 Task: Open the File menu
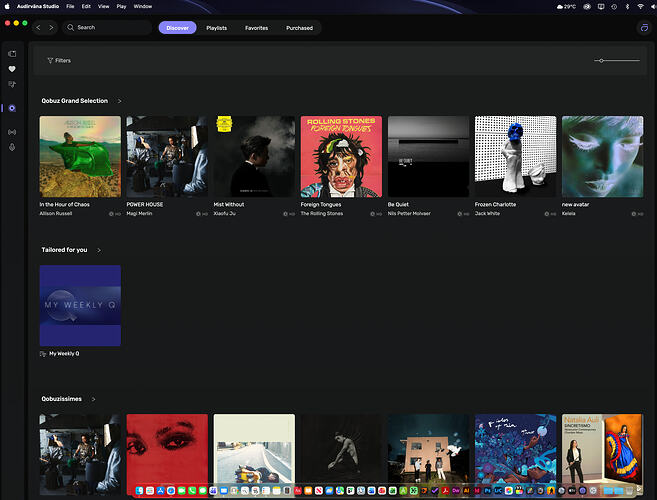pos(70,6)
